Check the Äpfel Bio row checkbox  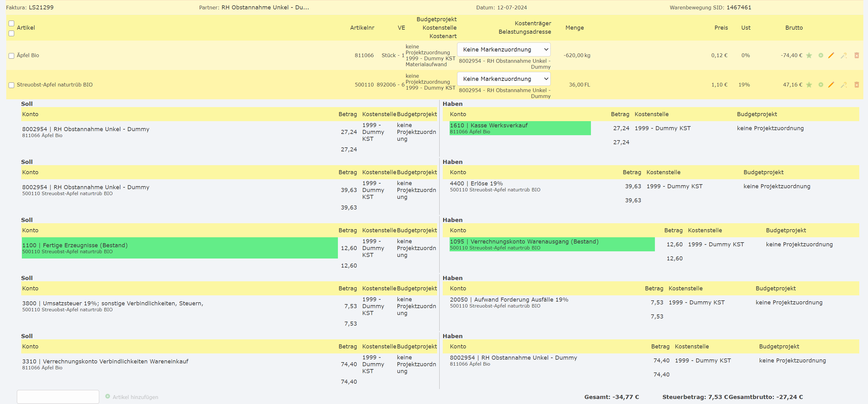(x=12, y=56)
